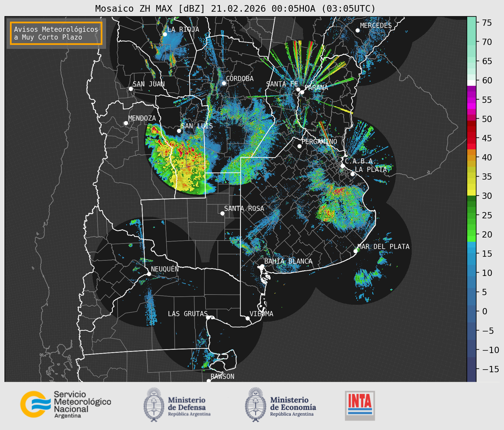Image resolution: width=504 pixels, height=430 pixels.
Task: Click the BAHÍA BLANCA label
Action: click(x=288, y=261)
